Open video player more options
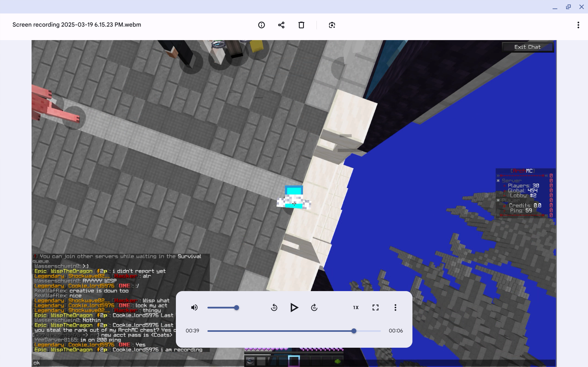Image resolution: width=588 pixels, height=367 pixels. [x=395, y=308]
